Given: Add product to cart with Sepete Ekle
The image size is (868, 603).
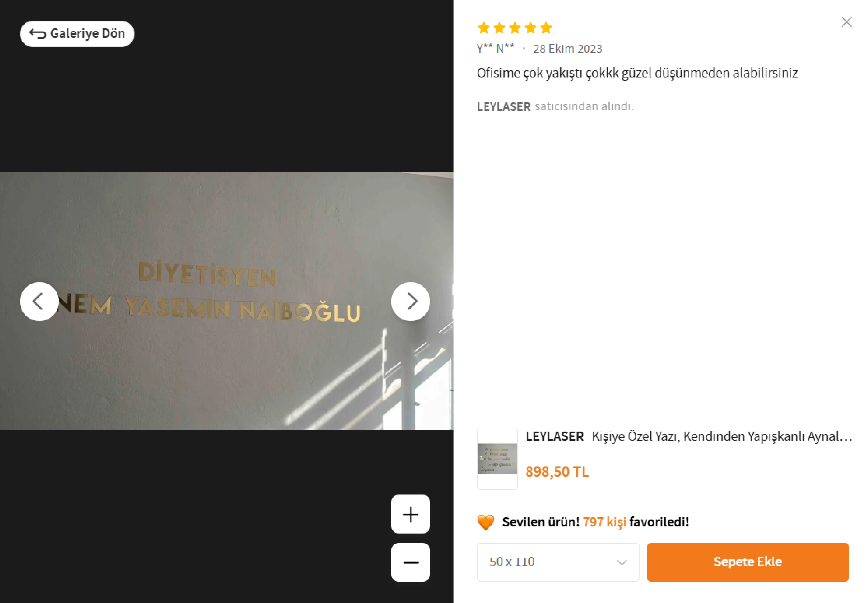Looking at the screenshot, I should (x=748, y=562).
